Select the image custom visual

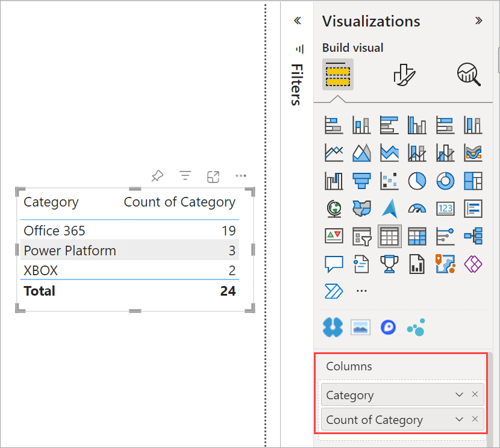(361, 327)
